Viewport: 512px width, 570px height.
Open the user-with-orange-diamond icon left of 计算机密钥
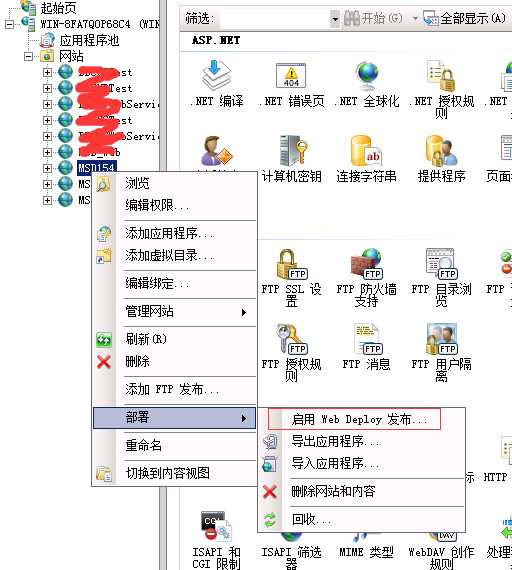(x=216, y=150)
